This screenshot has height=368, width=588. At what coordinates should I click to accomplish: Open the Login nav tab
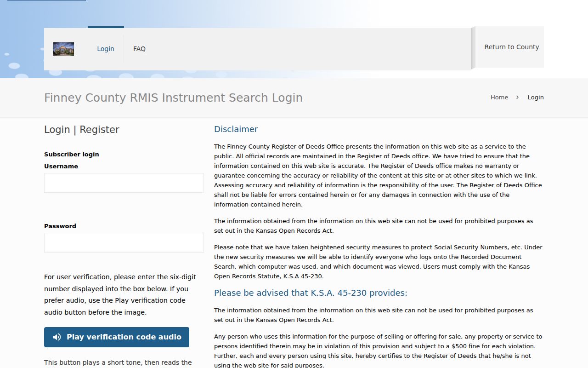106,49
